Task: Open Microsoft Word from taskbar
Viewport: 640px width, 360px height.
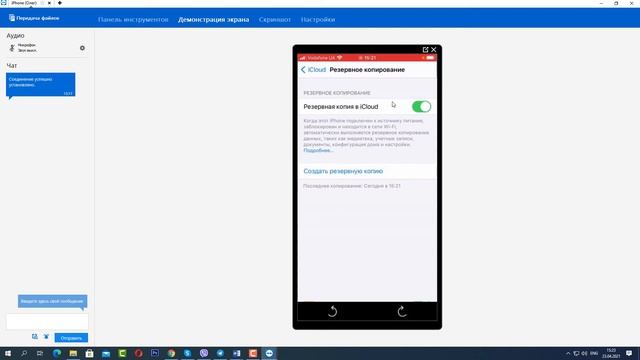Action: click(x=236, y=353)
